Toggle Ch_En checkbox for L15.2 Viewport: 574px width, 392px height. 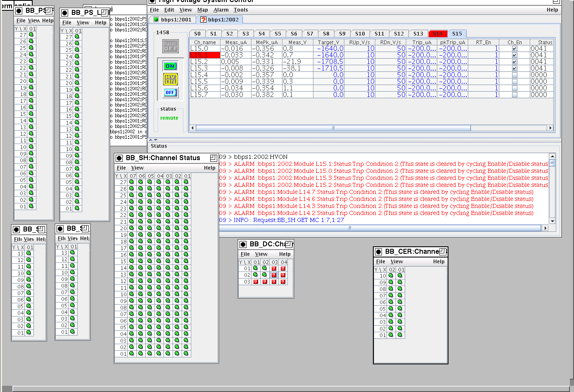pyautogui.click(x=515, y=62)
